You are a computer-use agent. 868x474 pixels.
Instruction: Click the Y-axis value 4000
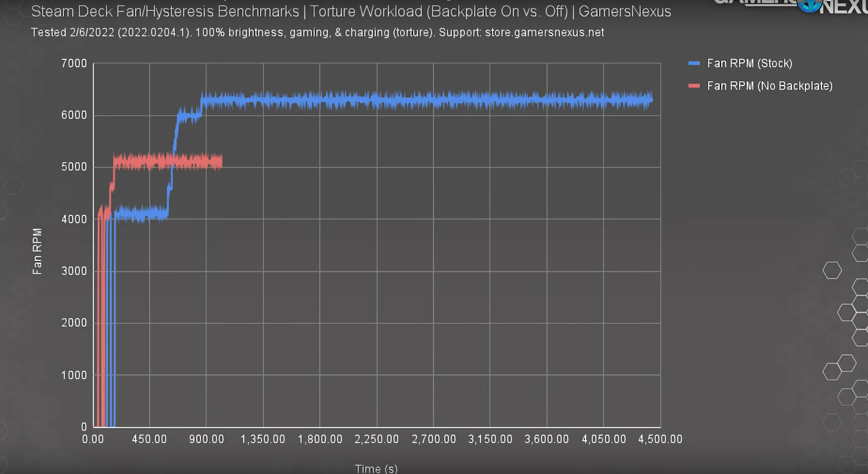click(x=74, y=219)
